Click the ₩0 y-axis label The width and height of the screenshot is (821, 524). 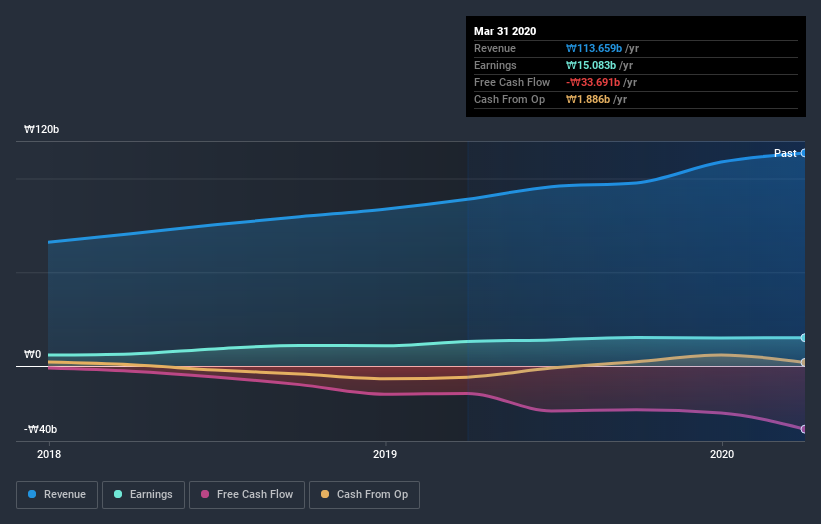click(x=32, y=354)
